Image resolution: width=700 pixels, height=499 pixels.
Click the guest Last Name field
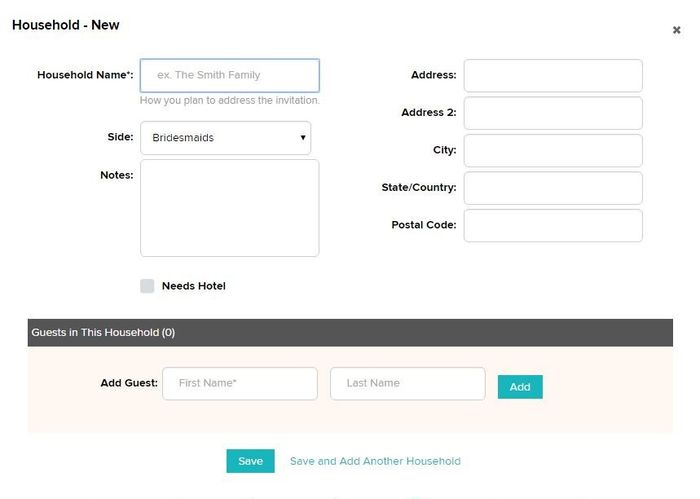408,383
